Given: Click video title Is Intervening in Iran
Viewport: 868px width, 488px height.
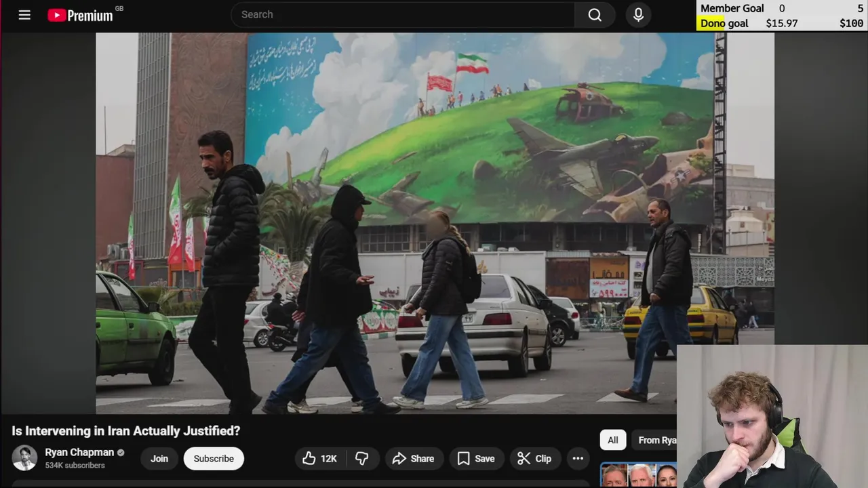Looking at the screenshot, I should tap(125, 431).
